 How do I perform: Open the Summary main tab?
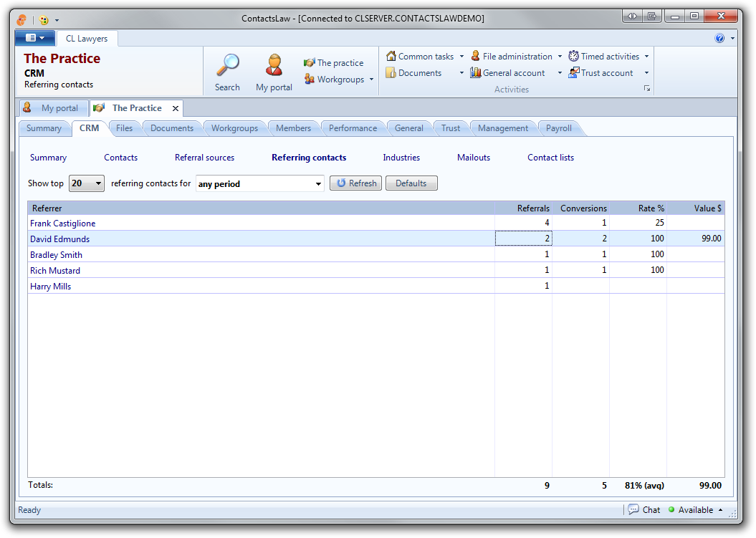[x=44, y=128]
